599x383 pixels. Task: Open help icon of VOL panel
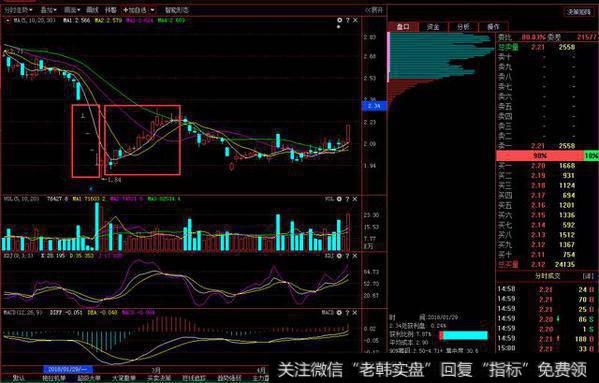[347, 199]
